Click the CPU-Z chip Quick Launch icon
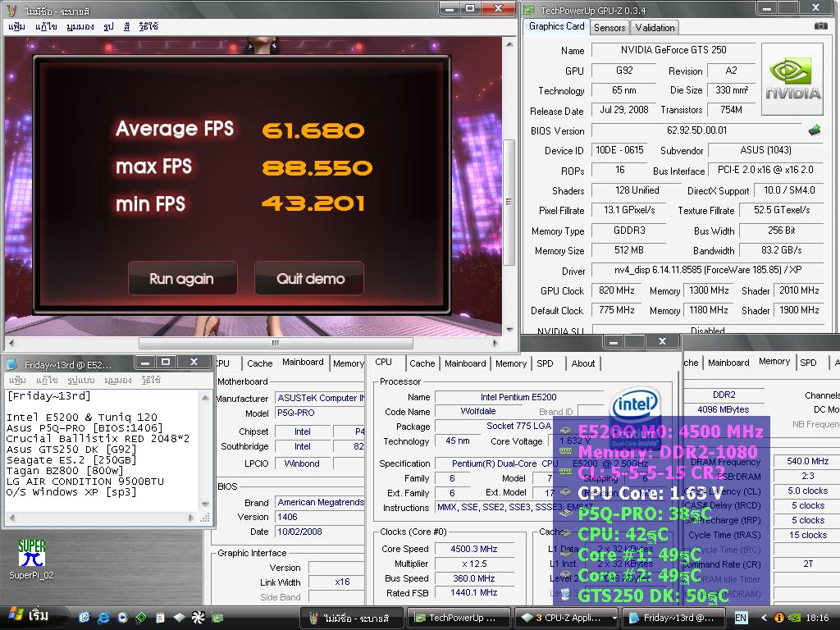This screenshot has height=630, width=840. tap(179, 617)
